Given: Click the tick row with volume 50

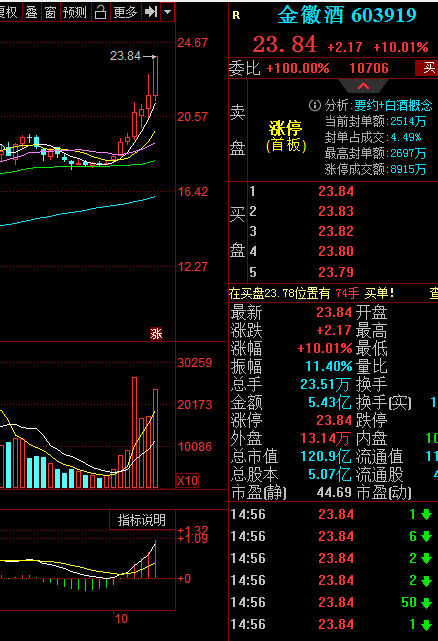Looking at the screenshot, I should click(x=333, y=602).
